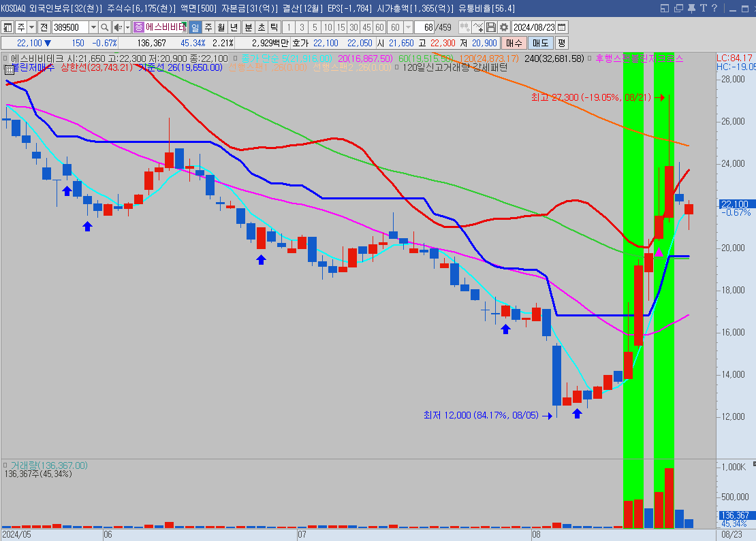The height and width of the screenshot is (541, 756).
Task: Open the 주 market type dropdown arrow
Action: [32, 27]
